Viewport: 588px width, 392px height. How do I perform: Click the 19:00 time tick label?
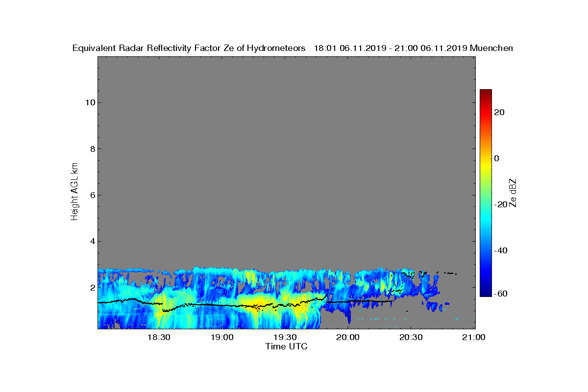(x=221, y=338)
